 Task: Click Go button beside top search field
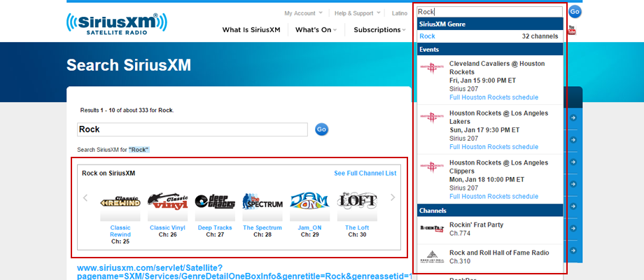coord(575,12)
